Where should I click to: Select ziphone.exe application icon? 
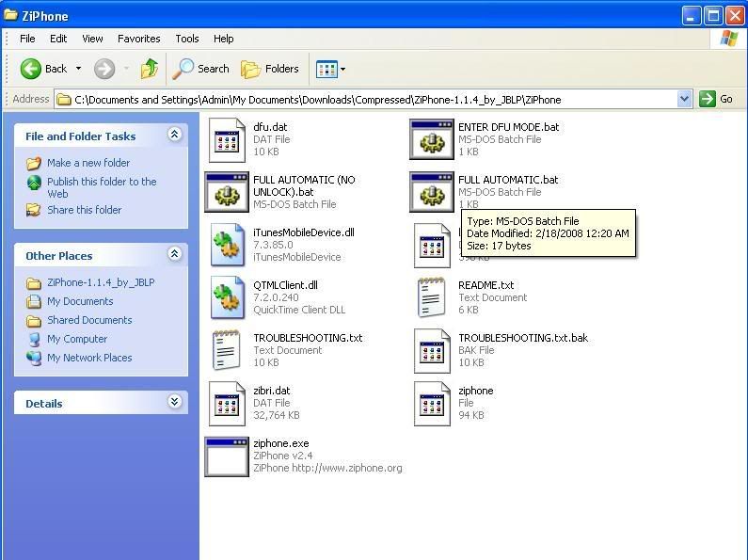pyautogui.click(x=227, y=456)
